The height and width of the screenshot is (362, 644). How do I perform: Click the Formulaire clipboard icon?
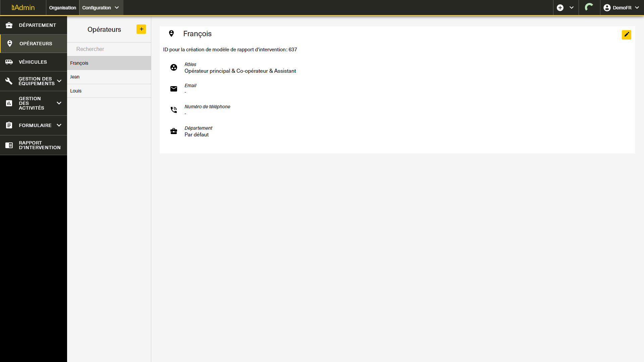coord(9,125)
